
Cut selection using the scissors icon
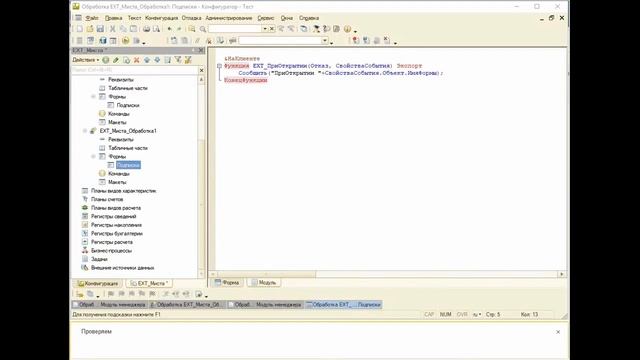point(113,29)
